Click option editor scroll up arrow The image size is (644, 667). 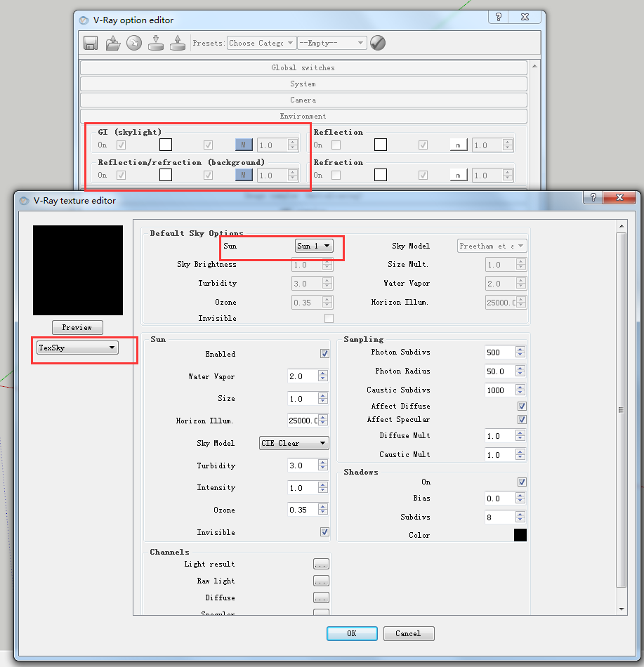click(x=534, y=67)
